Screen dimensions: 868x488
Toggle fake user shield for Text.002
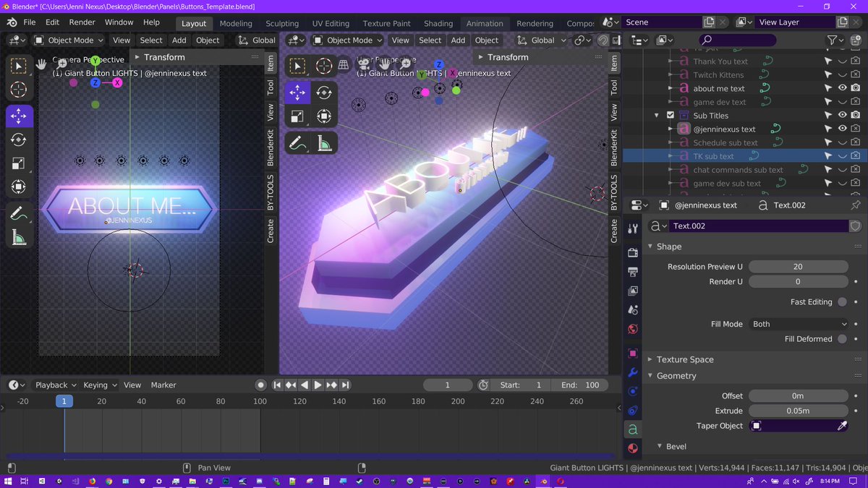[x=855, y=226]
